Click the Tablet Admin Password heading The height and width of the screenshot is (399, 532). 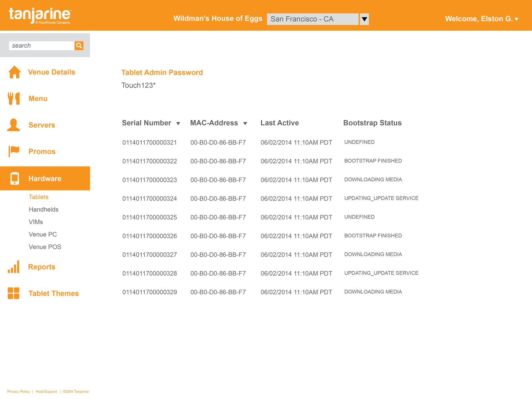[162, 72]
